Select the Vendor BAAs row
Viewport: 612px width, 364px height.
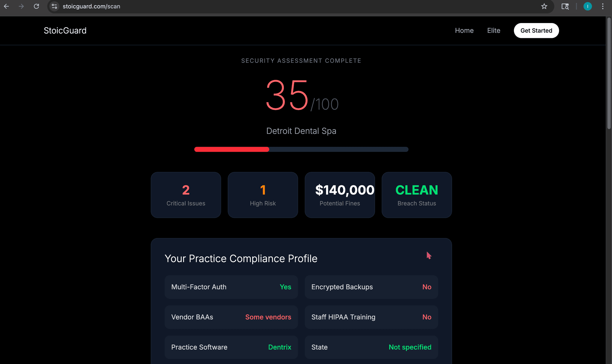coord(231,317)
